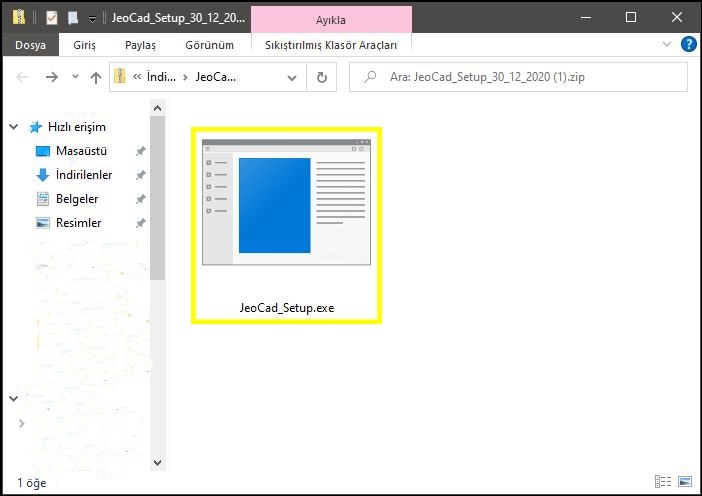This screenshot has width=702, height=496.
Task: Click the search magnifier icon
Action: (x=370, y=77)
